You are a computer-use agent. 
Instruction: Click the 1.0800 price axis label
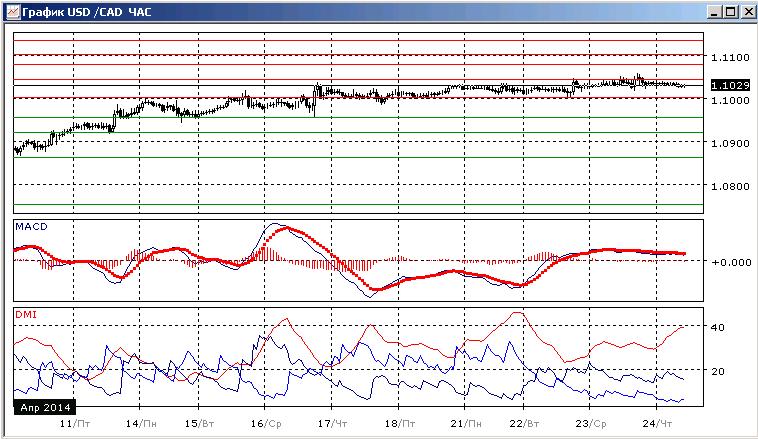click(730, 187)
